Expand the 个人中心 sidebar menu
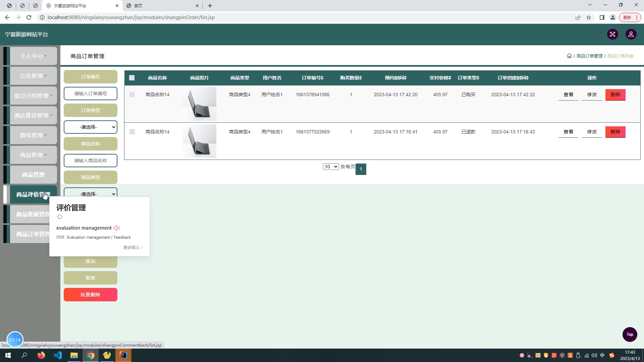The width and height of the screenshot is (644, 362). point(33,56)
